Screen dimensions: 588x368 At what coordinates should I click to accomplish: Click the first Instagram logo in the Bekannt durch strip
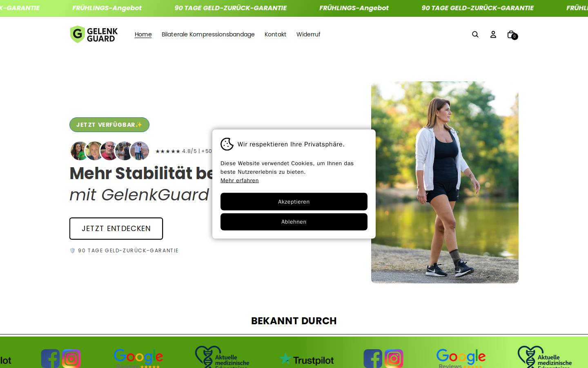click(x=71, y=359)
